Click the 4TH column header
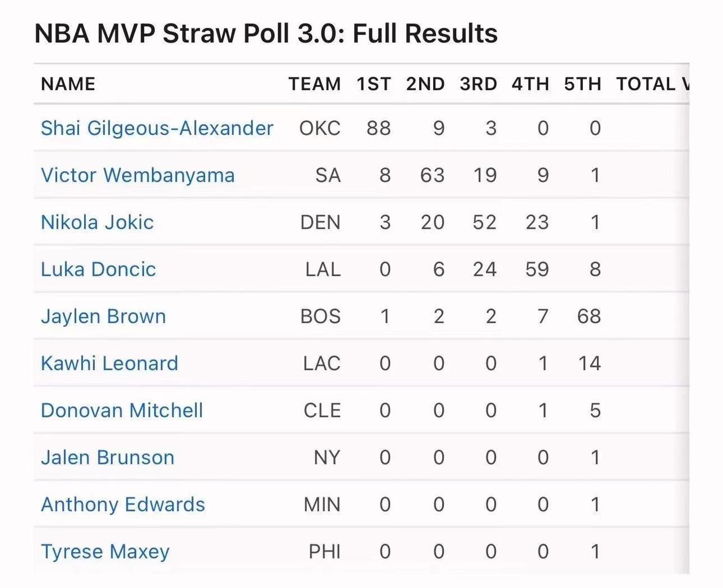The image size is (723, 588). 530,84
